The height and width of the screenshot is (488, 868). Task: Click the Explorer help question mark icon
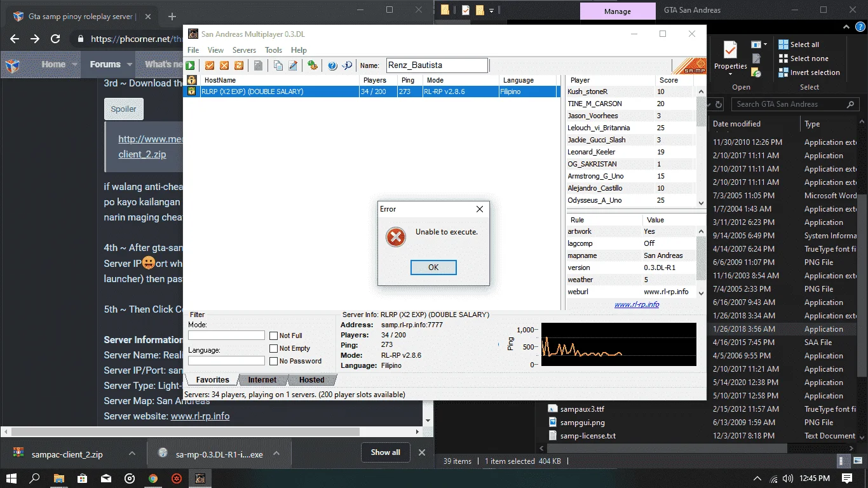click(860, 27)
